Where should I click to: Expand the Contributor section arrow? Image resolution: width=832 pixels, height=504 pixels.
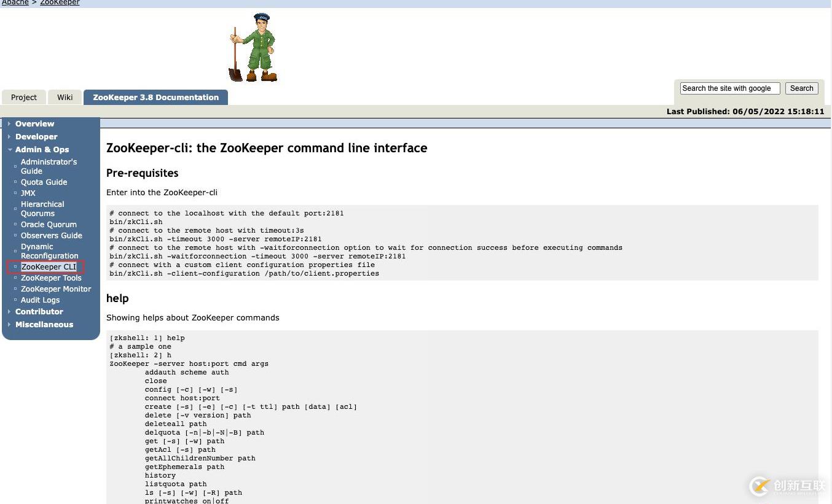[9, 312]
